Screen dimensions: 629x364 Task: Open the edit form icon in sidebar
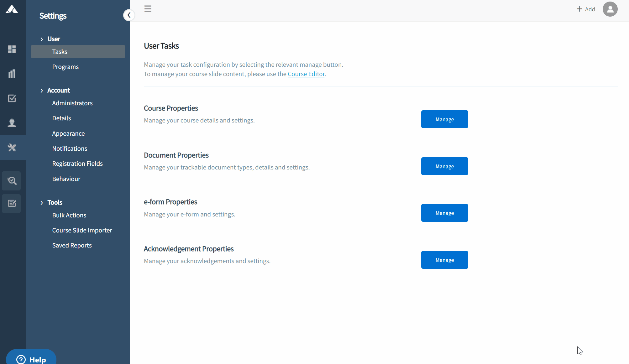point(12,204)
